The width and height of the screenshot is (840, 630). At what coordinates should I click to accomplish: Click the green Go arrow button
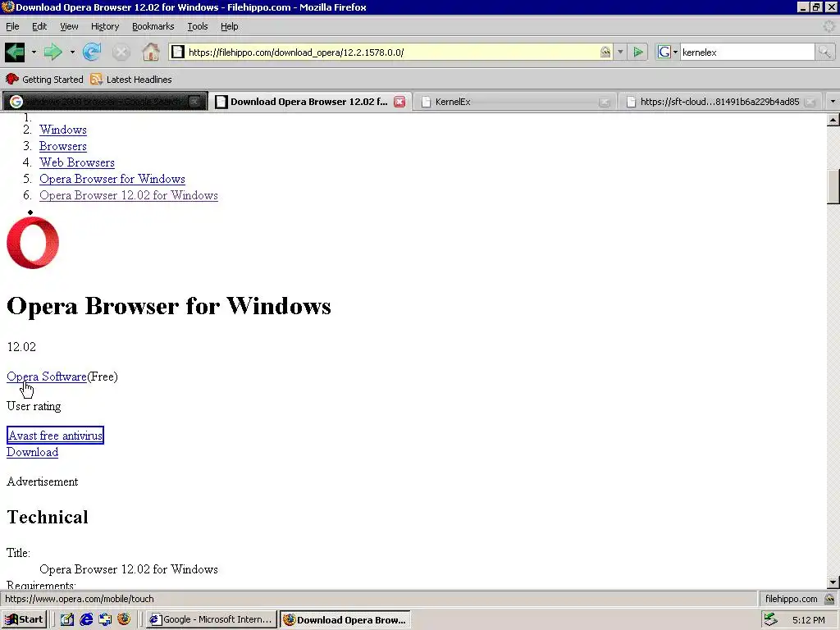point(638,52)
